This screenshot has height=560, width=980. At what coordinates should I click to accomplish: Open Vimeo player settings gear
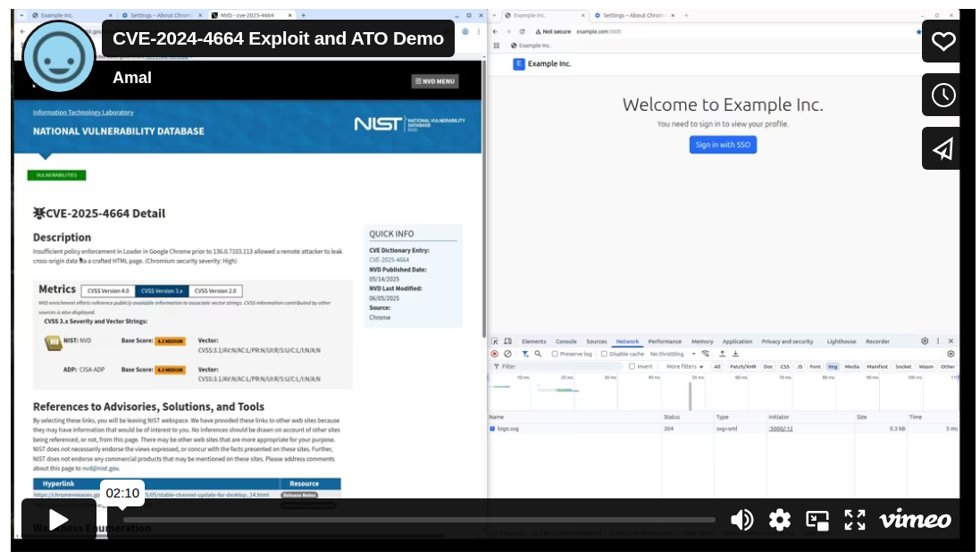coord(779,520)
